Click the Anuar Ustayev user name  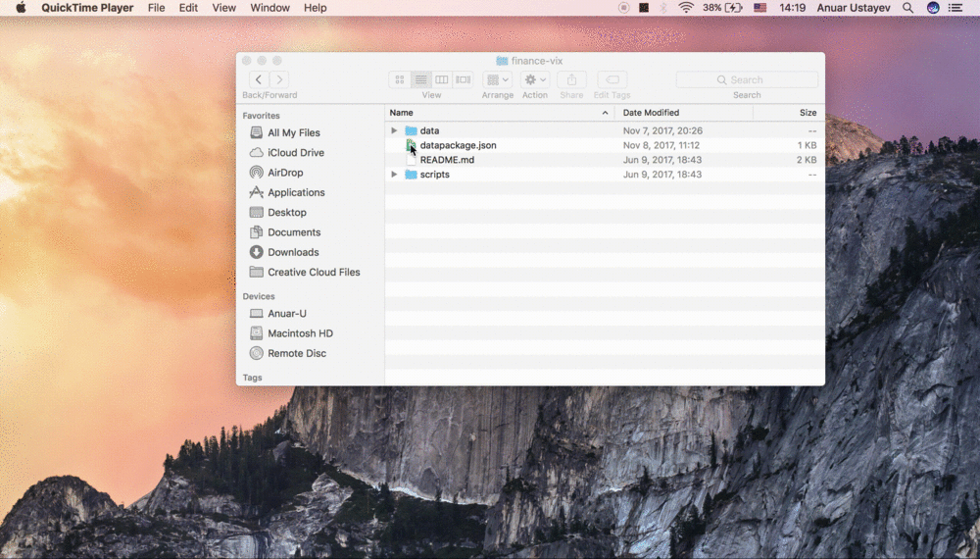854,8
